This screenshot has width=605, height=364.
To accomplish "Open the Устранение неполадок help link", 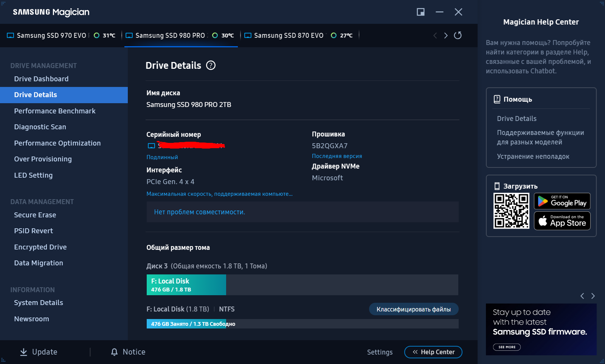I will 533,156.
